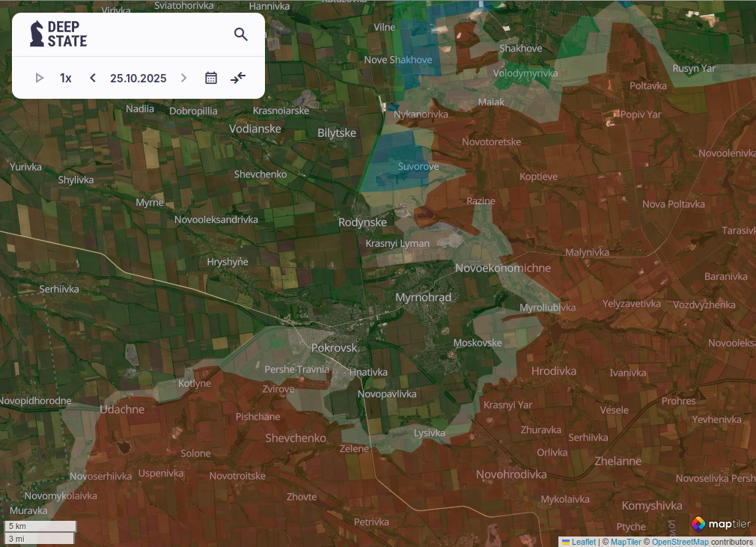Advance to next date with right chevron
756x547 pixels.
pos(183,78)
